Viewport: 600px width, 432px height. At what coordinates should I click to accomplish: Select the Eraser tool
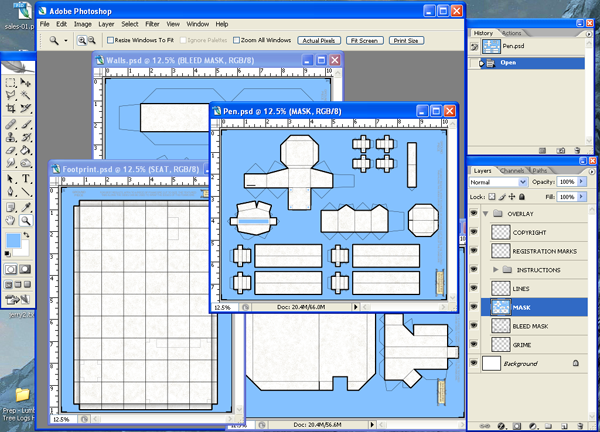(11, 150)
